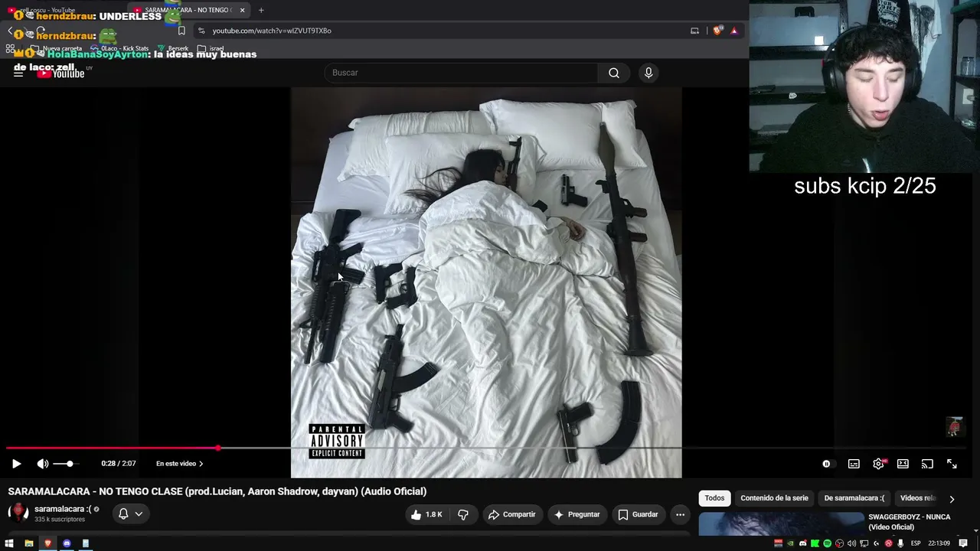
Task: Open the Windows notification center icon
Action: [x=963, y=543]
